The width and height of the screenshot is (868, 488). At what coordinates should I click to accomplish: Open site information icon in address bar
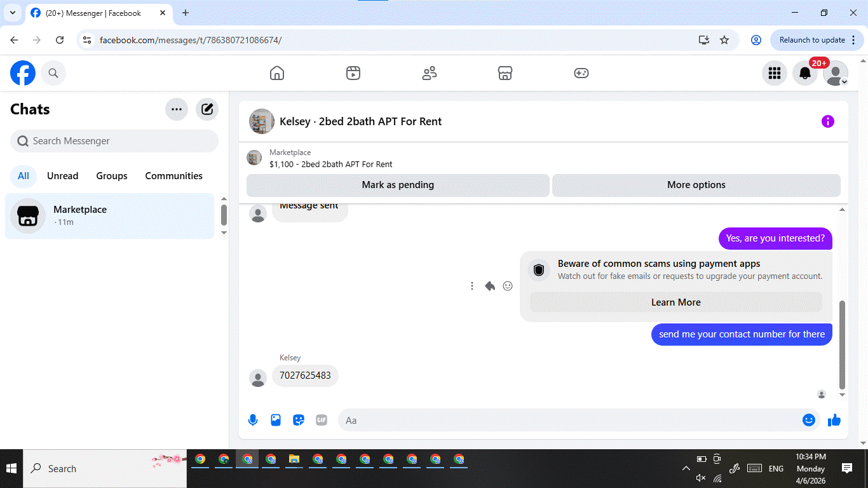(x=87, y=40)
